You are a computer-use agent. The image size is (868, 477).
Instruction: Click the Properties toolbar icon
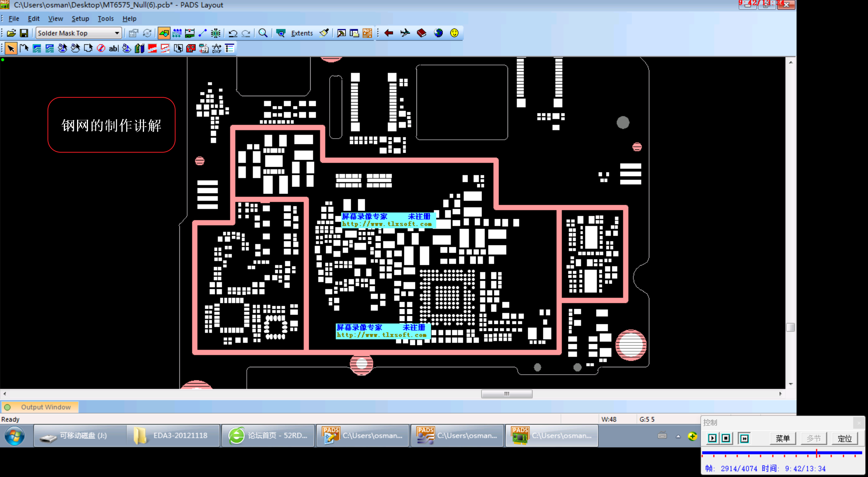pyautogui.click(x=134, y=33)
